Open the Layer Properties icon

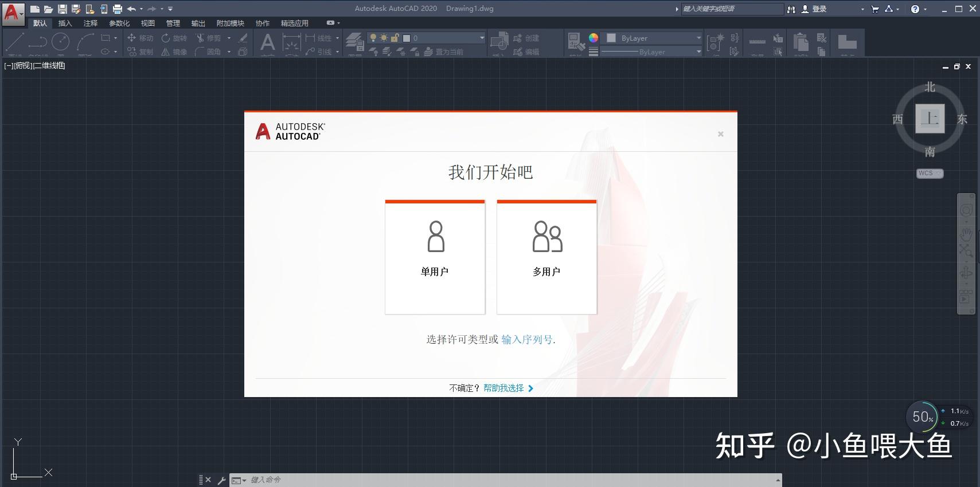(x=354, y=43)
